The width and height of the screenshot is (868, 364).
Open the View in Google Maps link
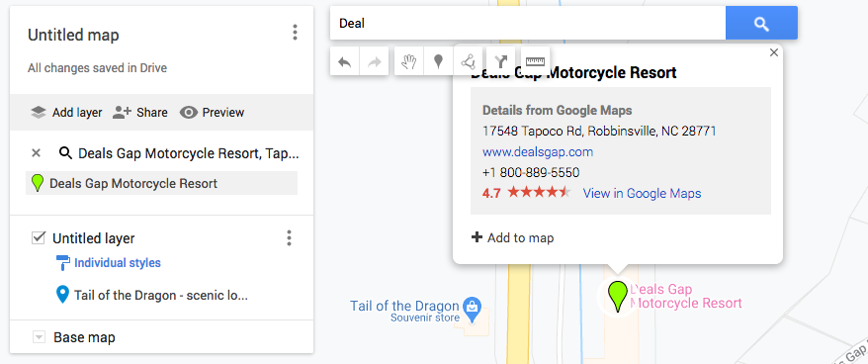pyautogui.click(x=643, y=193)
